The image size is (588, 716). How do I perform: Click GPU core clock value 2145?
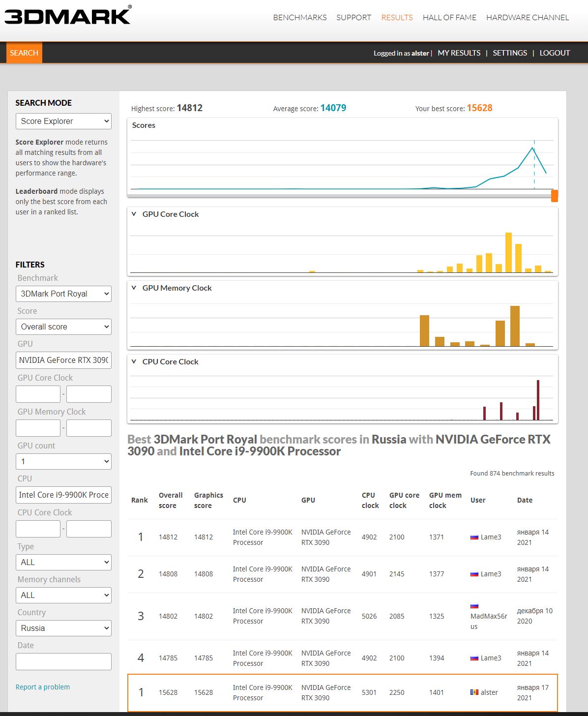pyautogui.click(x=397, y=574)
